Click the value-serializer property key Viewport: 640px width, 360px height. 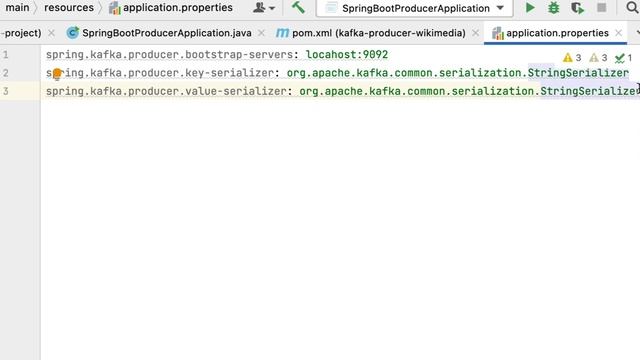point(166,91)
